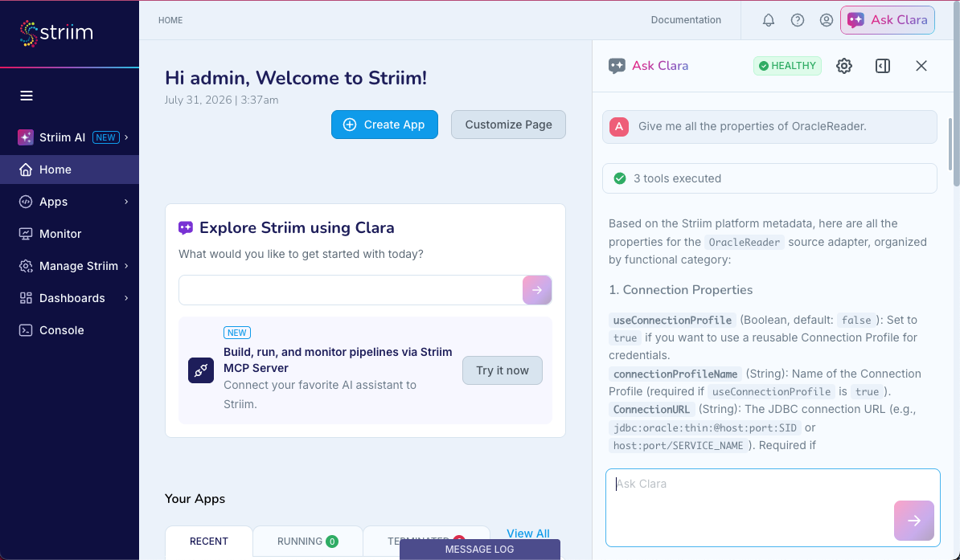Switch to the RUNNING apps tab
The image size is (960, 560).
pyautogui.click(x=307, y=541)
